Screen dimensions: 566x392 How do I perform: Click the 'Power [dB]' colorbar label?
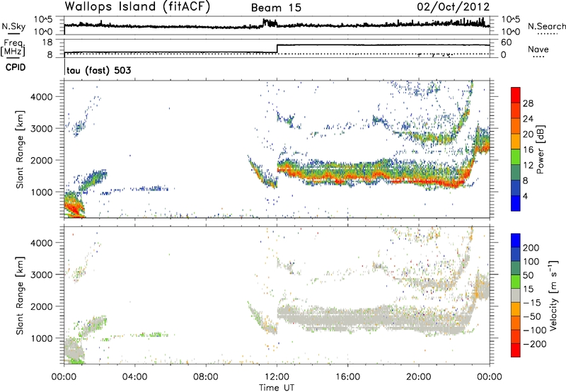[540, 149]
